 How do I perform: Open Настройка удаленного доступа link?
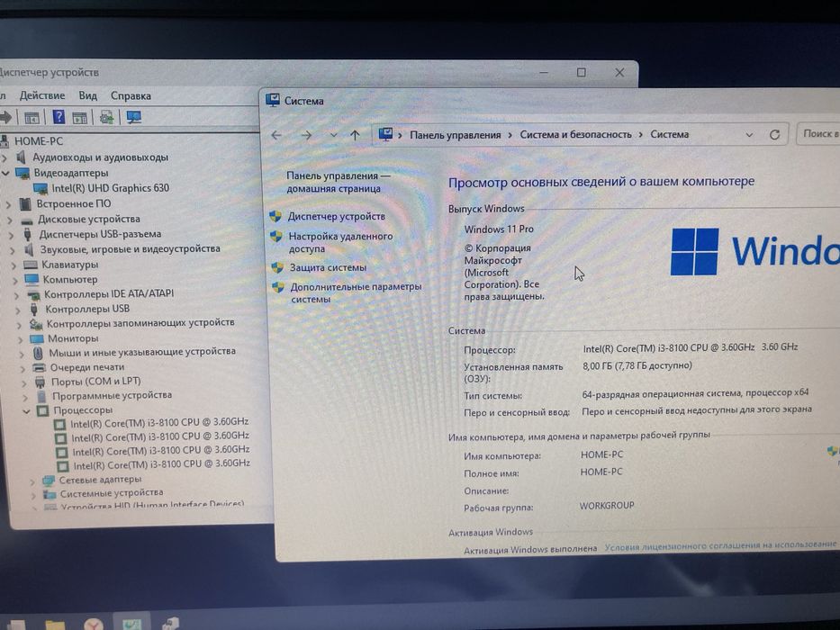tap(340, 242)
